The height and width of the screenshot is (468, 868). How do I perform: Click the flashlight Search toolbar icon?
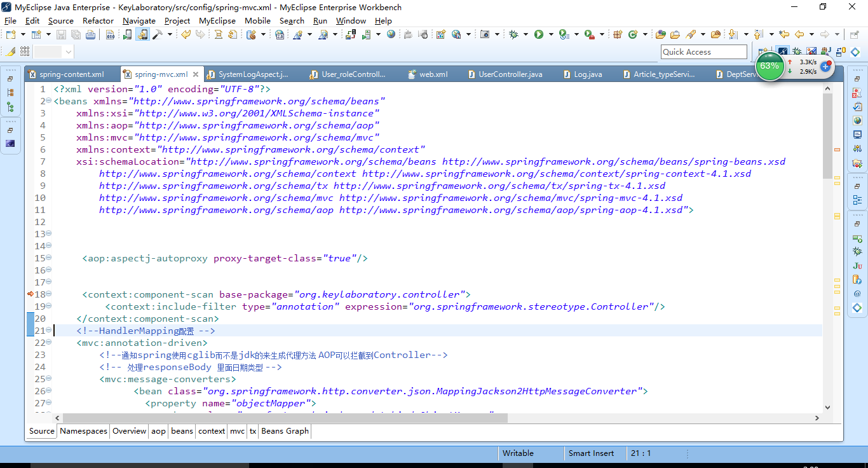tap(689, 34)
